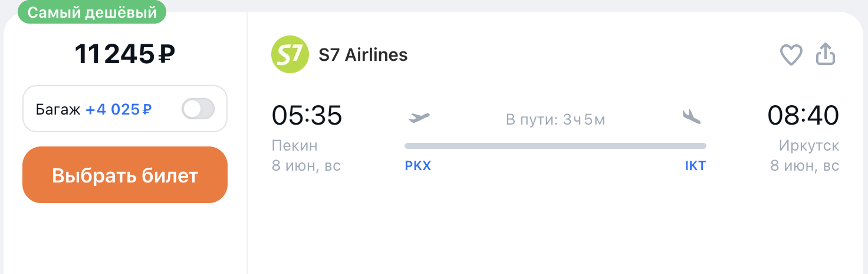Click the departure date under Пекин
This screenshot has height=274, width=868.
click(306, 166)
